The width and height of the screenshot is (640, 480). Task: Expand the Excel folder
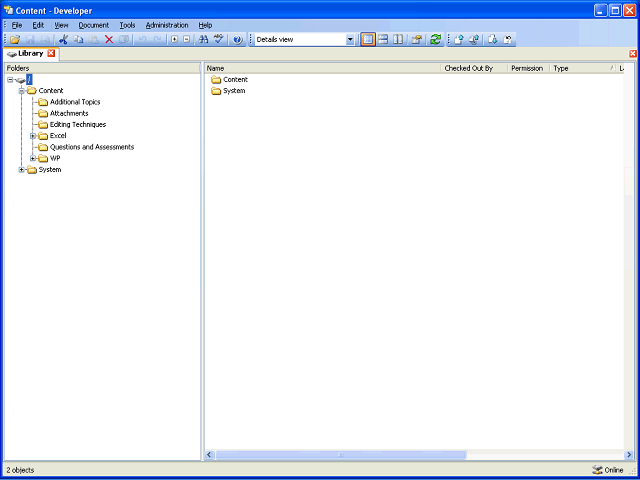pyautogui.click(x=33, y=136)
